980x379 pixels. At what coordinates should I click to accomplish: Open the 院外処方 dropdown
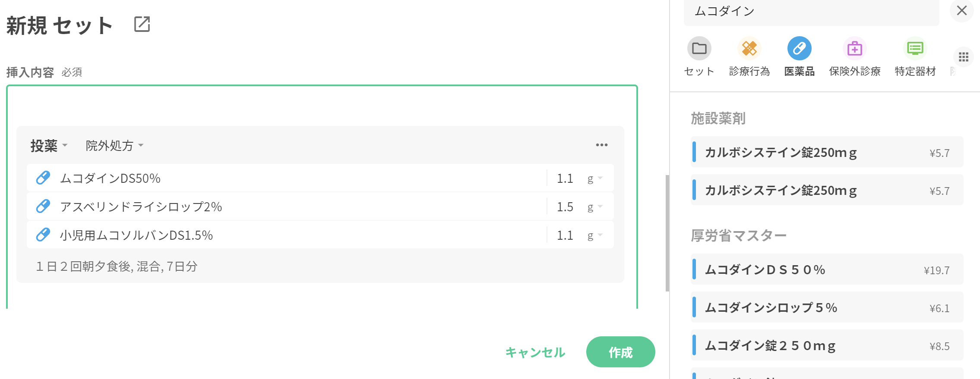[114, 146]
